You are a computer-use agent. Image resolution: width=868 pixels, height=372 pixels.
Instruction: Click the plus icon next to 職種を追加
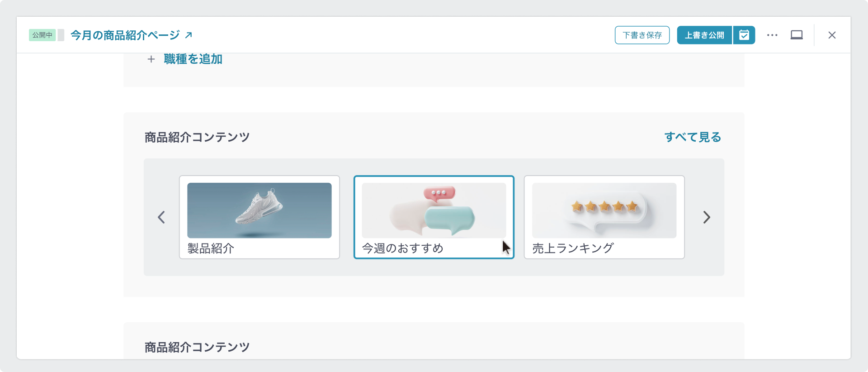(151, 59)
